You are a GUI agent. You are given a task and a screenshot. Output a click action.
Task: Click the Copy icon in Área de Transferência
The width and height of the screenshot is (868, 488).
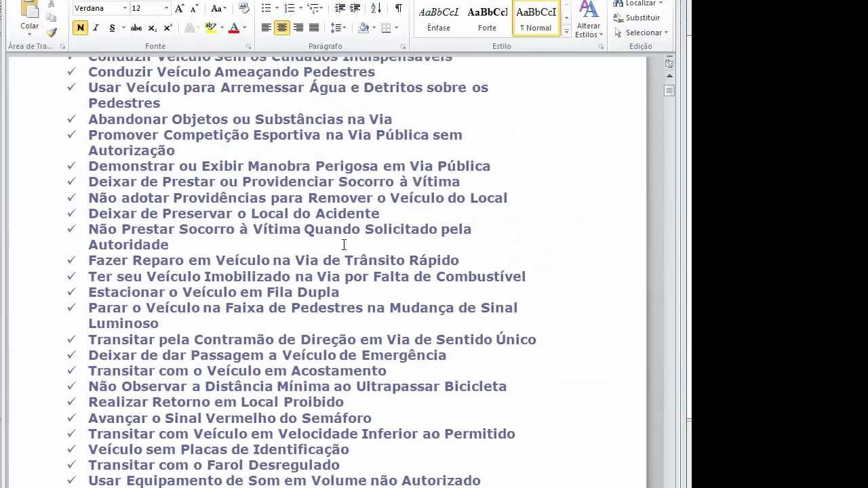click(x=52, y=18)
